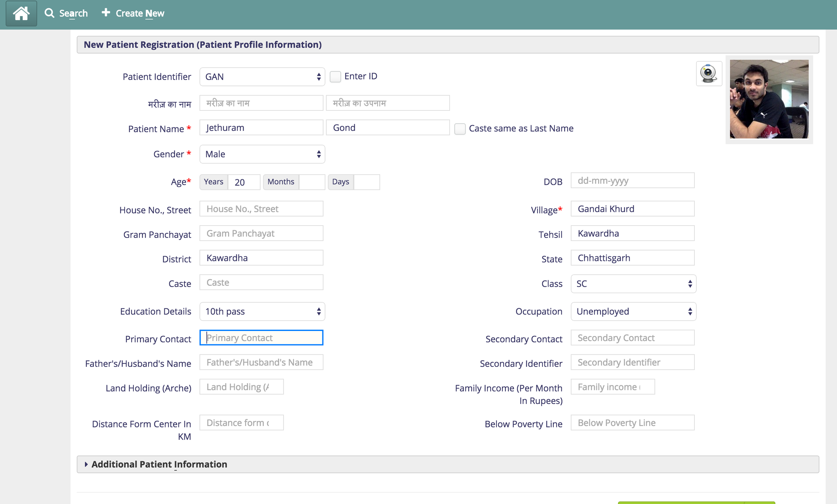Tick the Enter ID checkbox
Viewport: 837px width, 504px height.
(335, 77)
